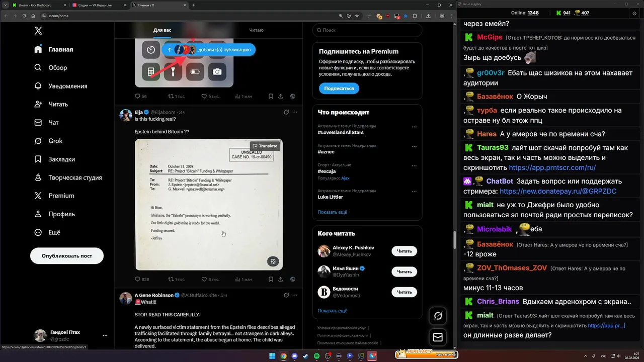This screenshot has width=644, height=362.
Task: Follow Ведомости with Читать button
Action: 404,292
